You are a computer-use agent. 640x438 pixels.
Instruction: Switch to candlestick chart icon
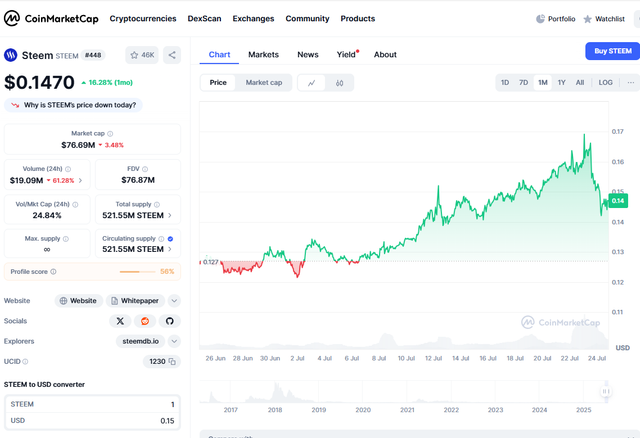click(339, 83)
